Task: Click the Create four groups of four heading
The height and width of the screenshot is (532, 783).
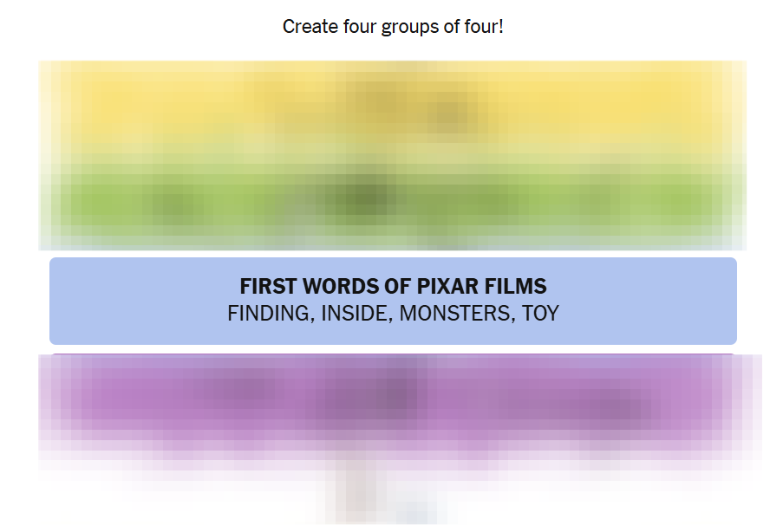Action: [x=393, y=27]
